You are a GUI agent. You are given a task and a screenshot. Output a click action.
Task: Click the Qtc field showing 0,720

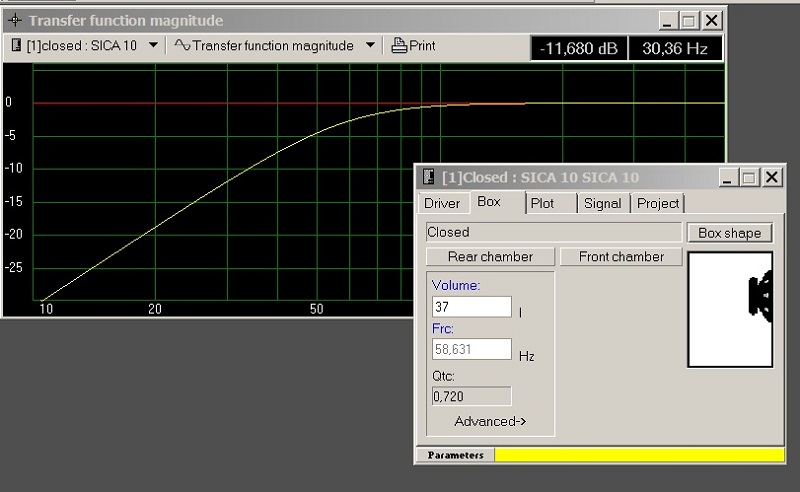(x=471, y=396)
